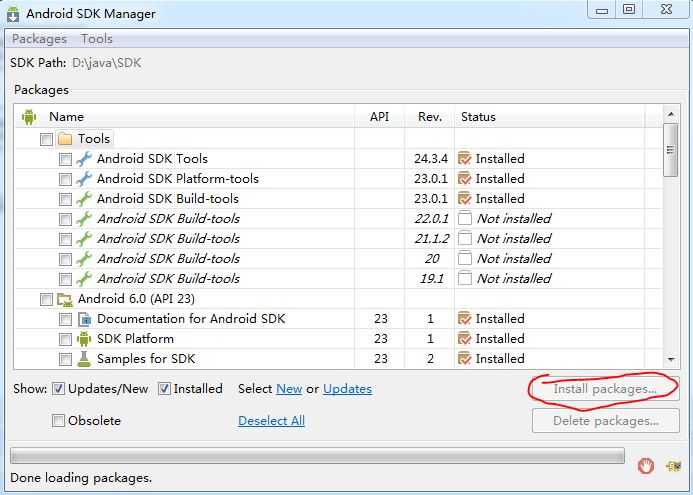This screenshot has width=693, height=495.
Task: Click wrench icon beside Android SDK Platform-tools
Action: coord(84,179)
